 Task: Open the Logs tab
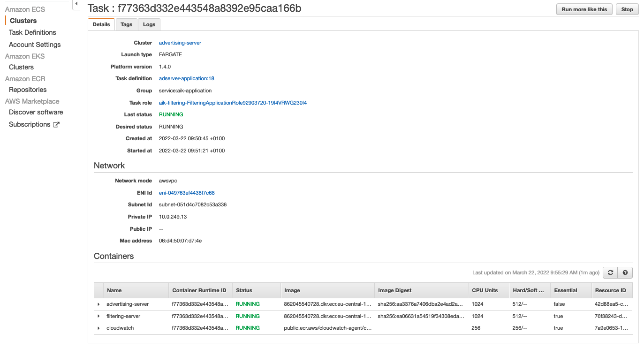[149, 24]
